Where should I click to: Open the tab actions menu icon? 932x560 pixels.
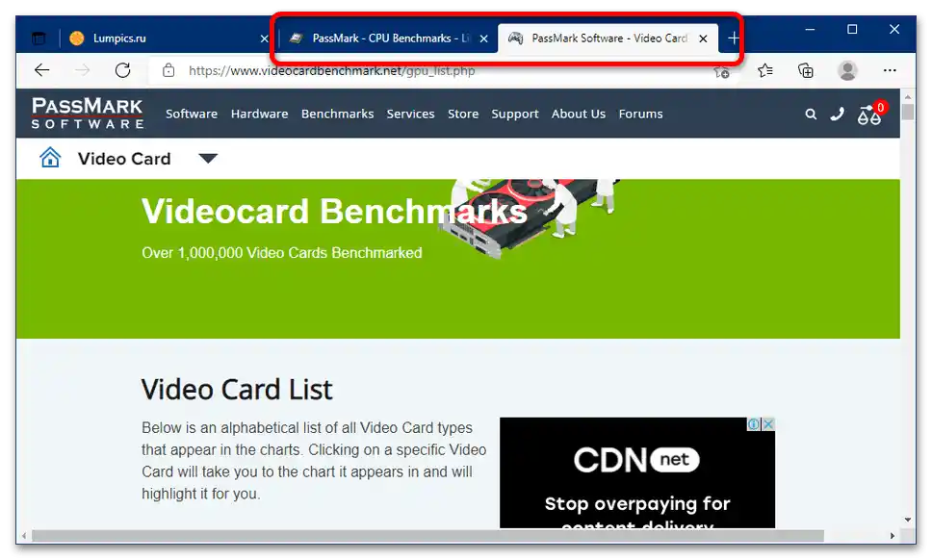(x=39, y=38)
